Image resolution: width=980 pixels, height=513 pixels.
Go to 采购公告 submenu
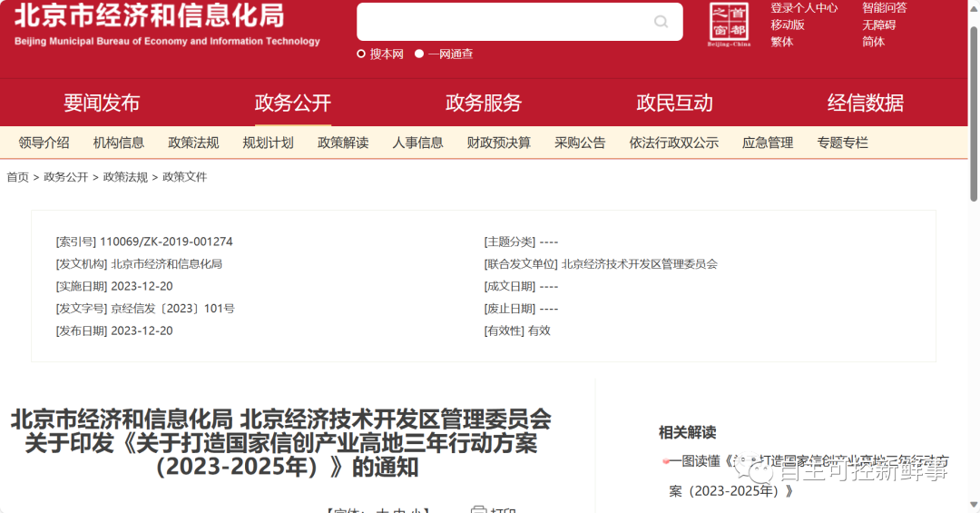tap(580, 143)
